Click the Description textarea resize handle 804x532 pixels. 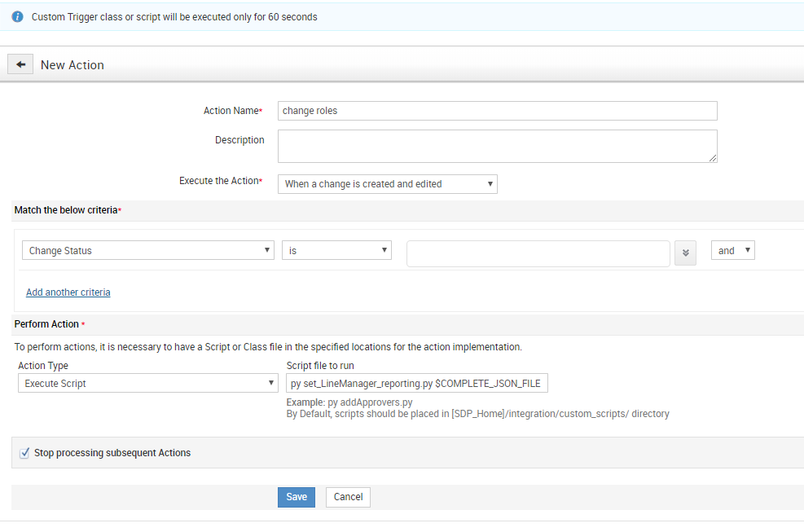click(713, 158)
